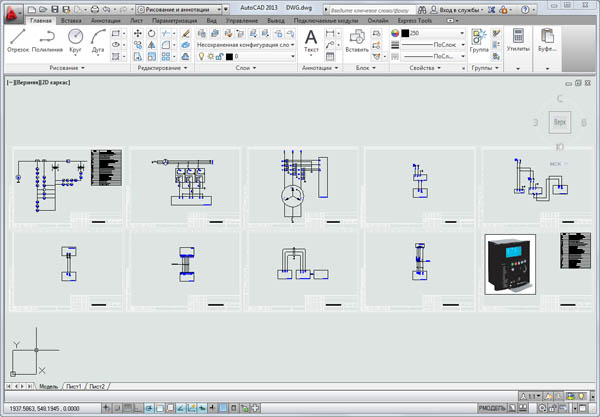Screen dimensions: 600x417
Task: Toggle snap mode in status bar
Action: coord(117,408)
